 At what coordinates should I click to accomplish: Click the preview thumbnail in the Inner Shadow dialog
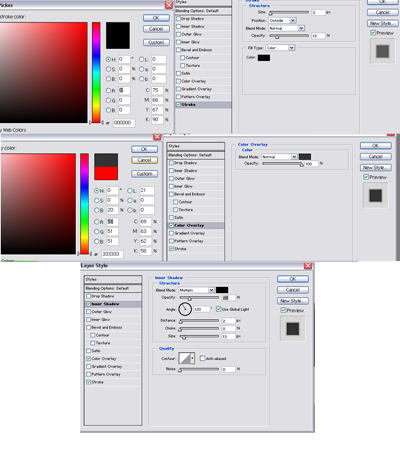tap(293, 329)
